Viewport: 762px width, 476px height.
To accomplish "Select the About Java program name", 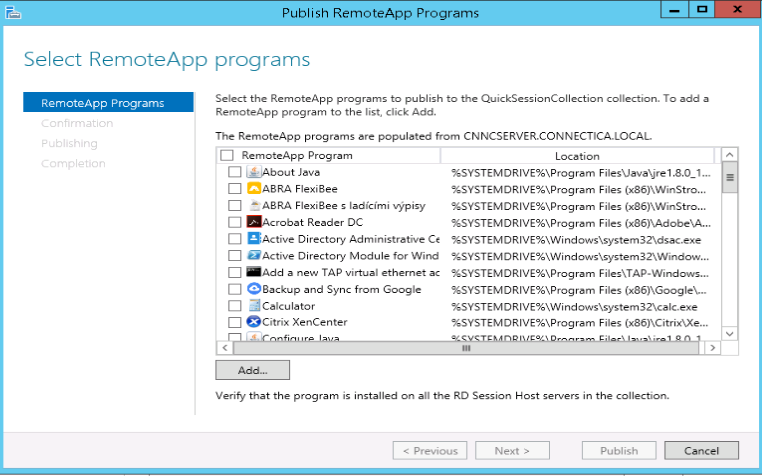I will 291,172.
